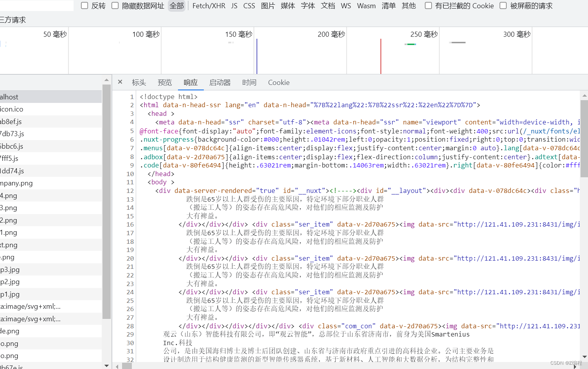Image resolution: width=588 pixels, height=369 pixels.
Task: Click the 250 毫秒 timeline label
Action: pyautogui.click(x=424, y=34)
